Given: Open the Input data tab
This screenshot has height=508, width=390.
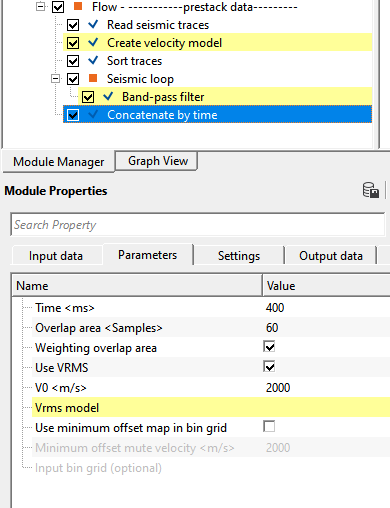Looking at the screenshot, I should (56, 256).
